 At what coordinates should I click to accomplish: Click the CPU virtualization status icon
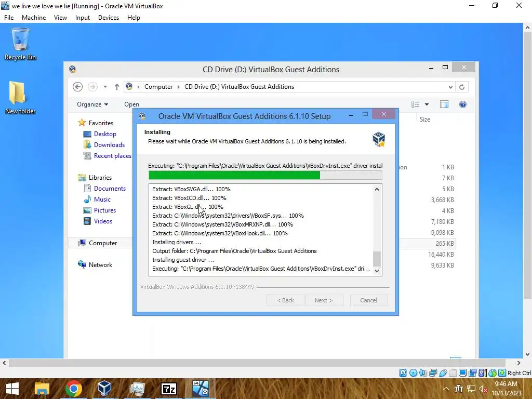(482, 373)
